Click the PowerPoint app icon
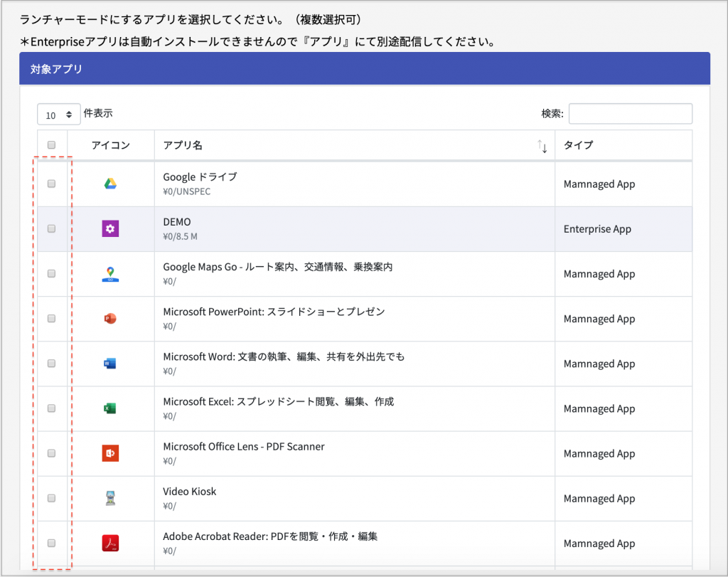 110,319
